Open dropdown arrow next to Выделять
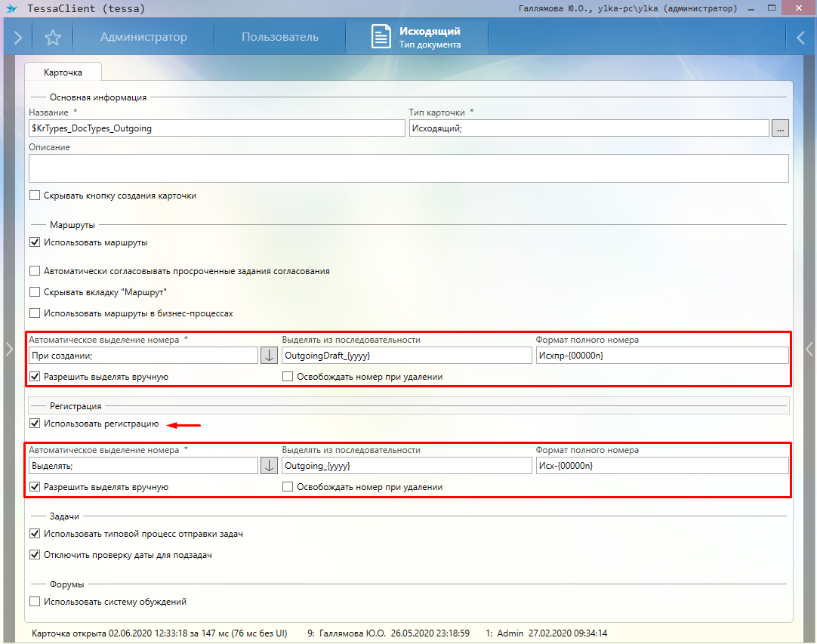Screen dimensions: 817x644 coord(269,466)
